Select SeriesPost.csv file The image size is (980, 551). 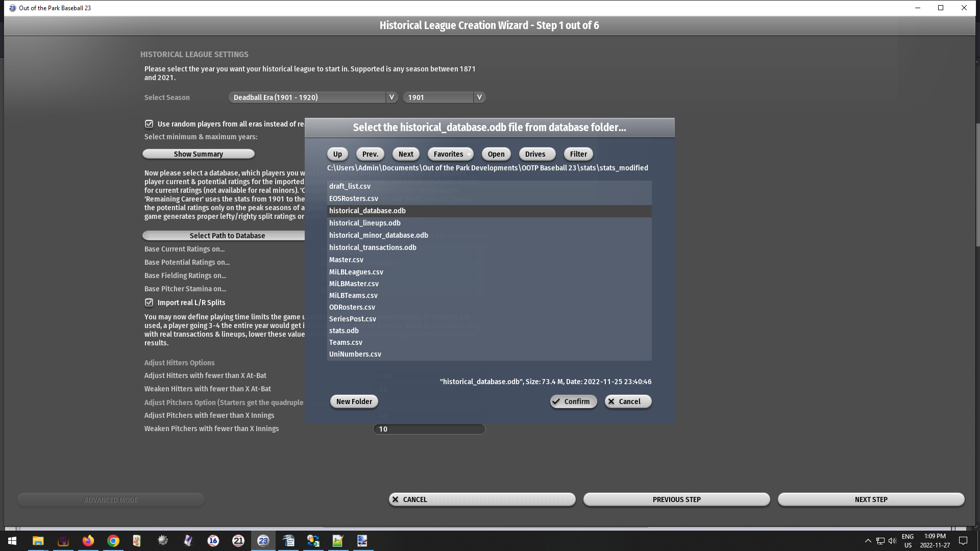click(489, 319)
